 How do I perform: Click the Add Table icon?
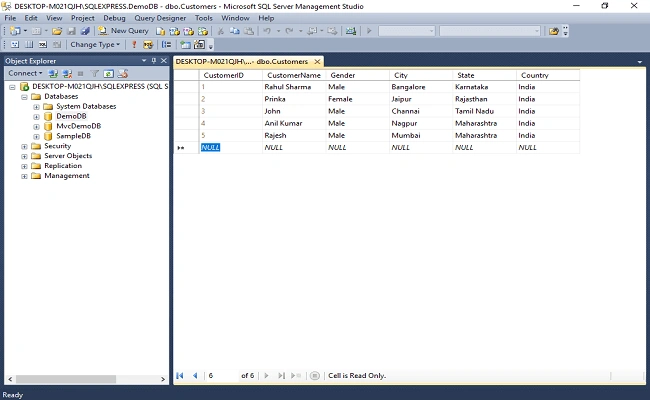(x=185, y=44)
